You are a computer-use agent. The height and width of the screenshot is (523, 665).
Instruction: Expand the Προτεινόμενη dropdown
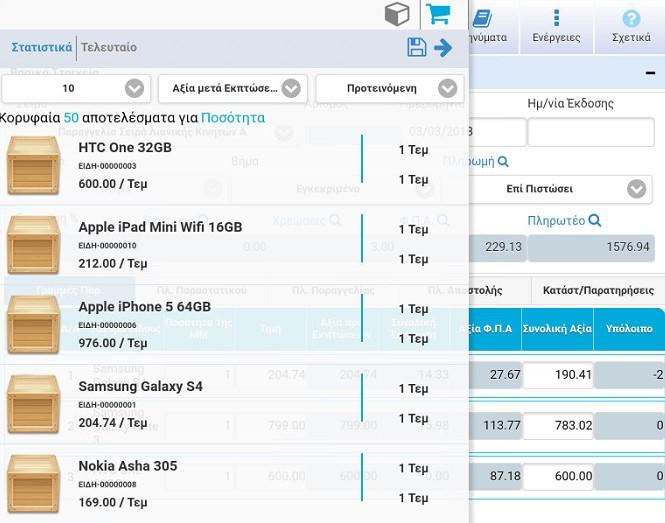pyautogui.click(x=390, y=88)
